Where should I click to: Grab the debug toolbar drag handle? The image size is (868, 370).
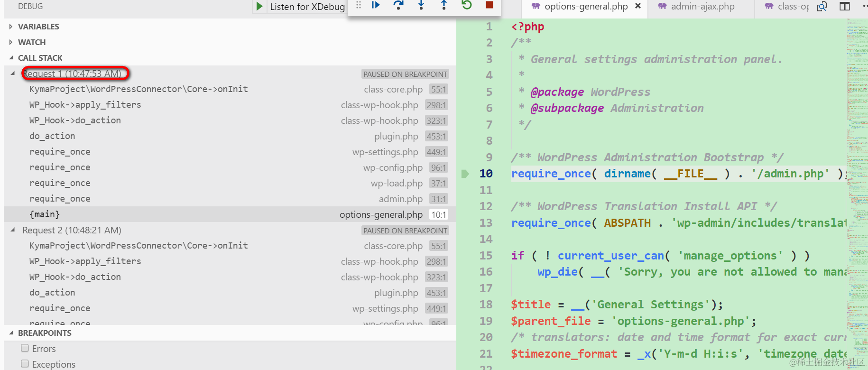tap(359, 5)
